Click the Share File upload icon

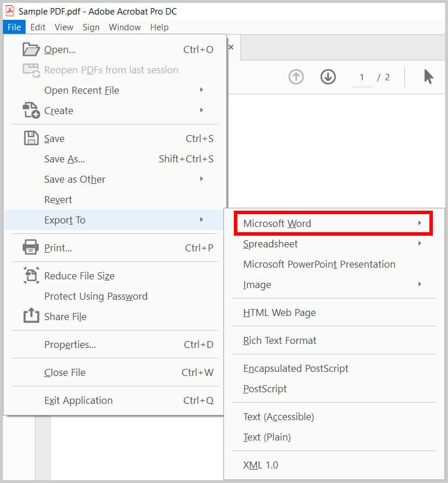31,315
